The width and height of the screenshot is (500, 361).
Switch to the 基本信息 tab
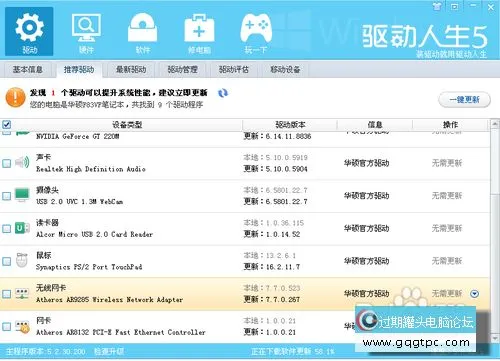[x=27, y=69]
